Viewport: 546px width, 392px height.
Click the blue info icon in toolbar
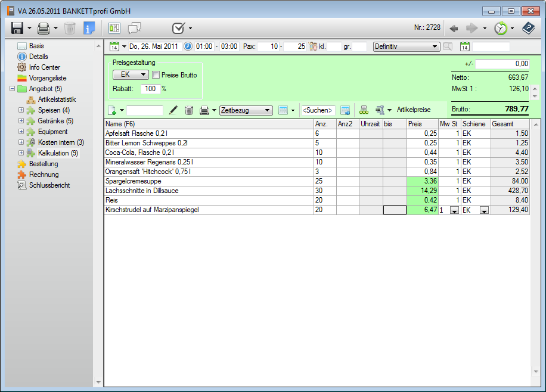click(x=89, y=28)
